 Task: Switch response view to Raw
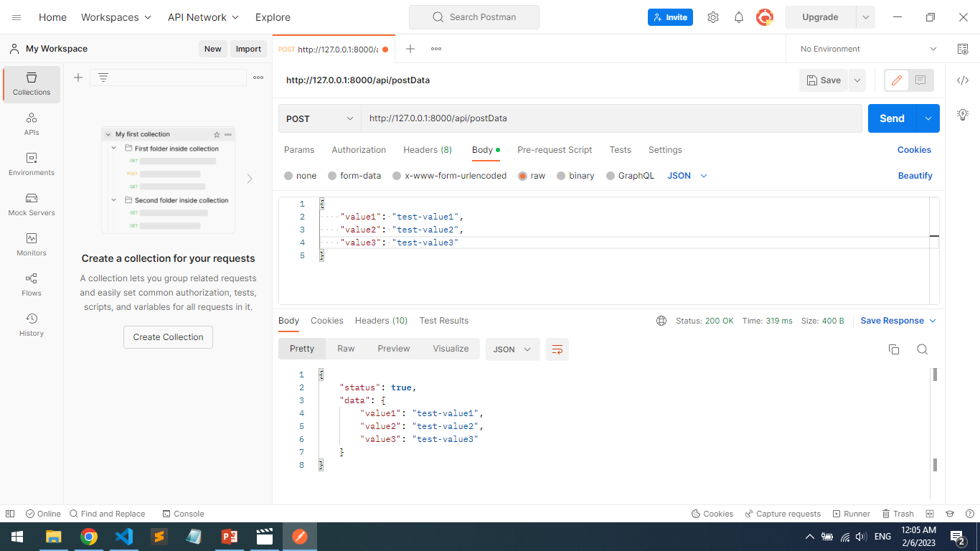[346, 349]
